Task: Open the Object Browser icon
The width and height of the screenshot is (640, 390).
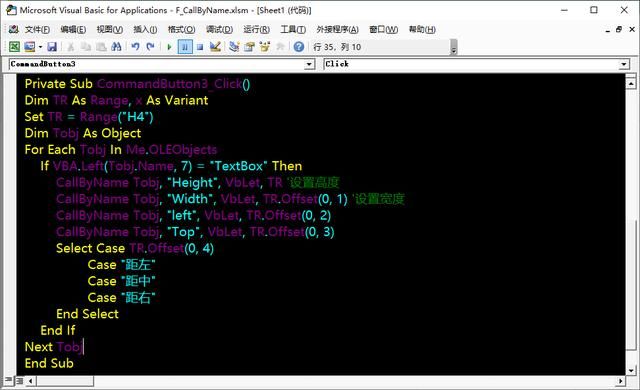Action: [265, 47]
